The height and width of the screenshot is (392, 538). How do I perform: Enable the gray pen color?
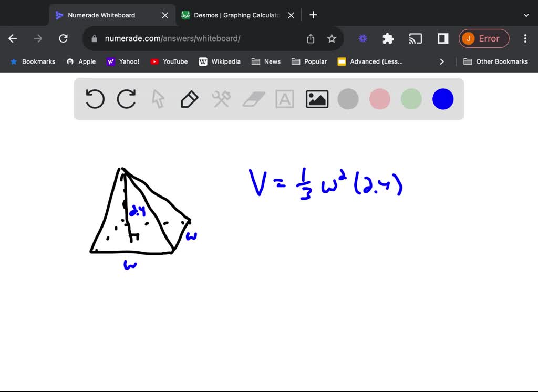click(348, 99)
